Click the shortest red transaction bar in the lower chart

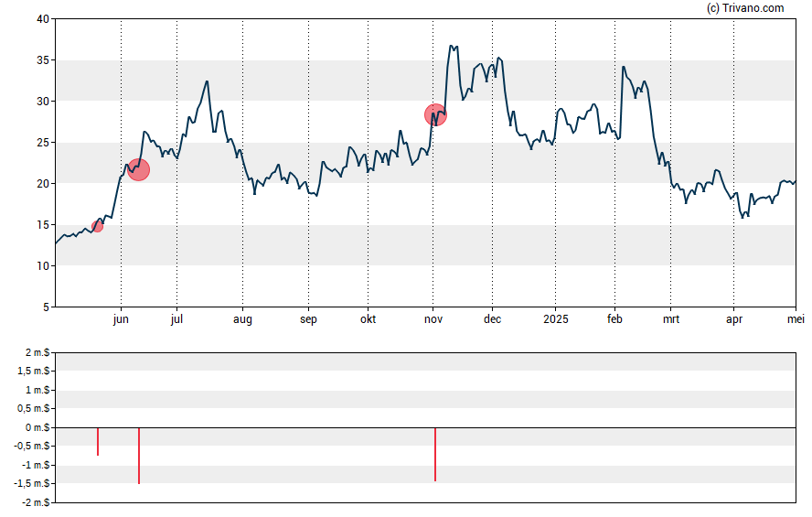(98, 441)
